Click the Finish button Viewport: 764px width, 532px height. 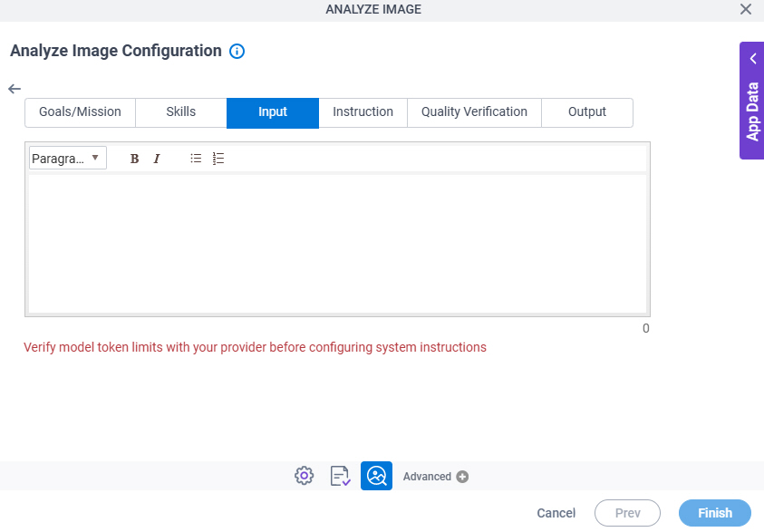click(x=715, y=513)
